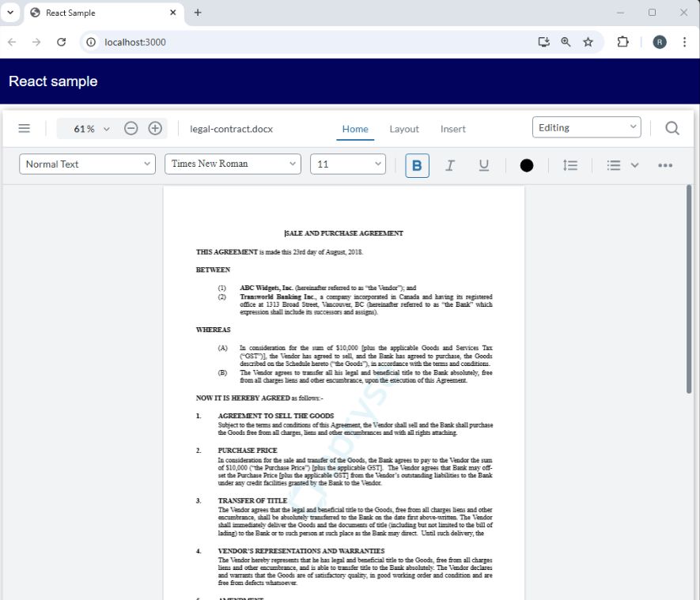Image resolution: width=700 pixels, height=600 pixels.
Task: Go back in browser history
Action: pyautogui.click(x=12, y=42)
